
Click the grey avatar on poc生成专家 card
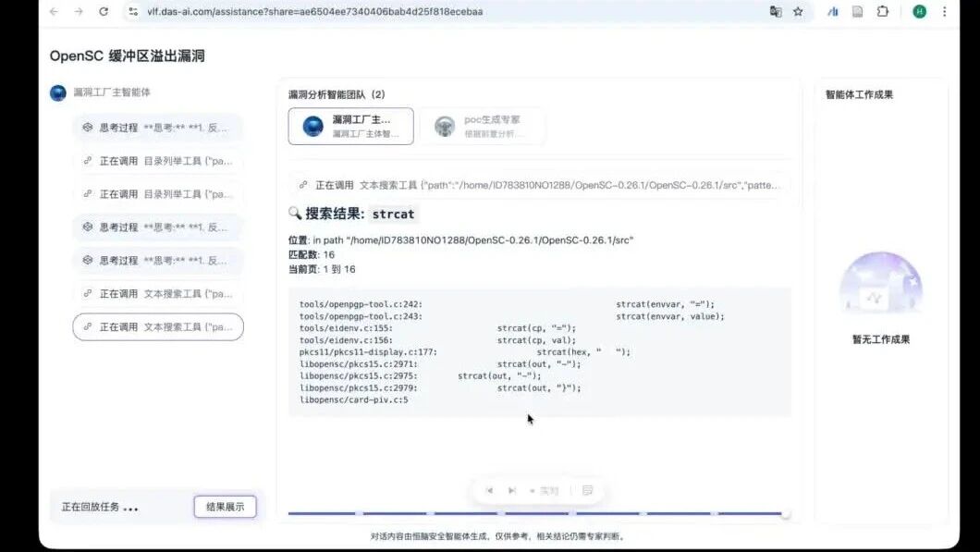(x=445, y=127)
